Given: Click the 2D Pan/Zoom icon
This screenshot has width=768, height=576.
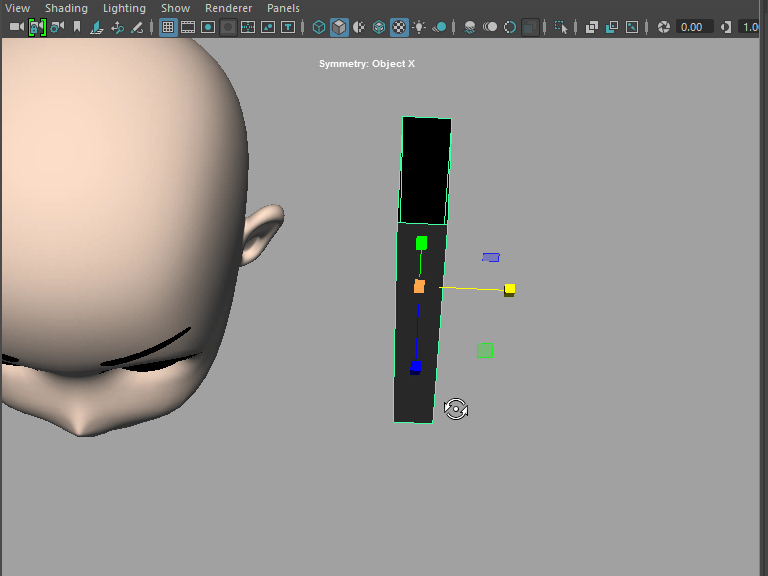Looking at the screenshot, I should (x=116, y=27).
